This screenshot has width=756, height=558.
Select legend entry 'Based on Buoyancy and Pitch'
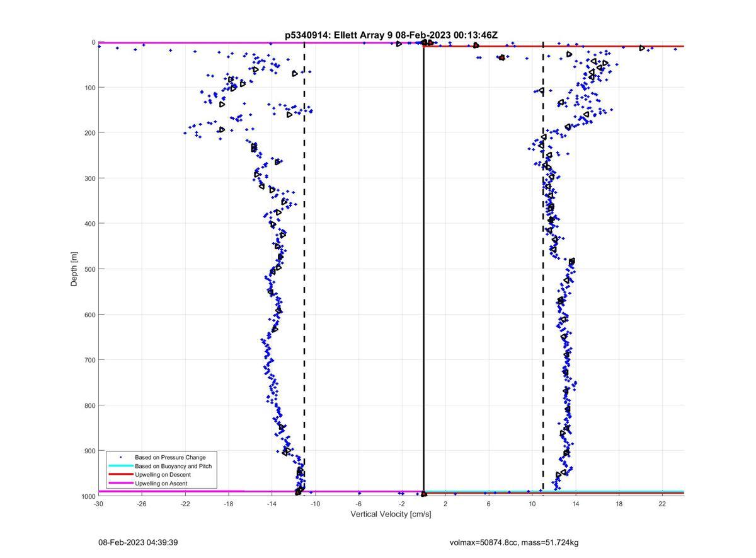click(x=173, y=466)
